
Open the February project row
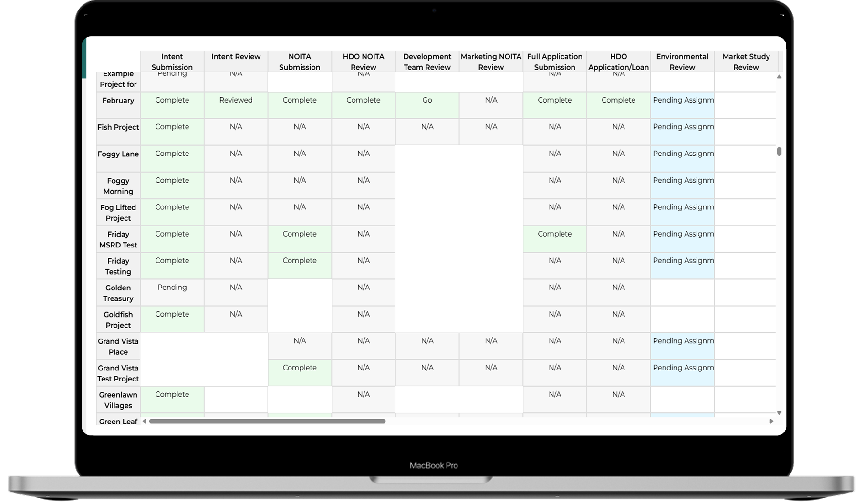pos(118,105)
